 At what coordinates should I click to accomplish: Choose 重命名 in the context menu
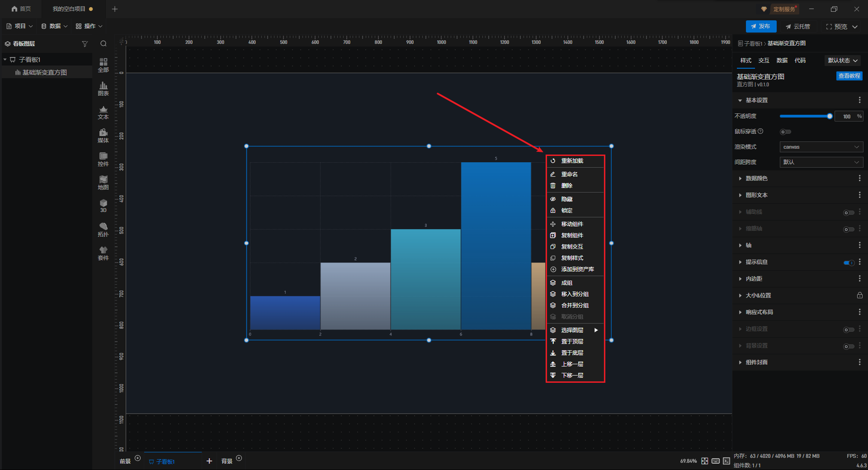tap(575, 174)
